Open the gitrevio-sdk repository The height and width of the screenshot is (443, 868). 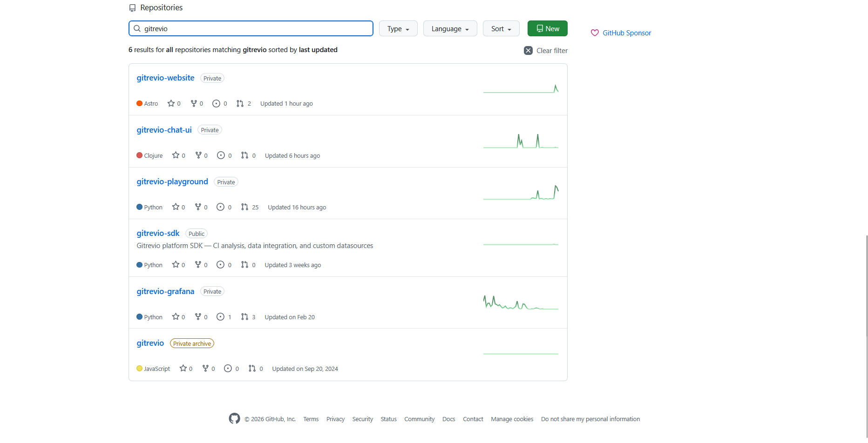158,233
